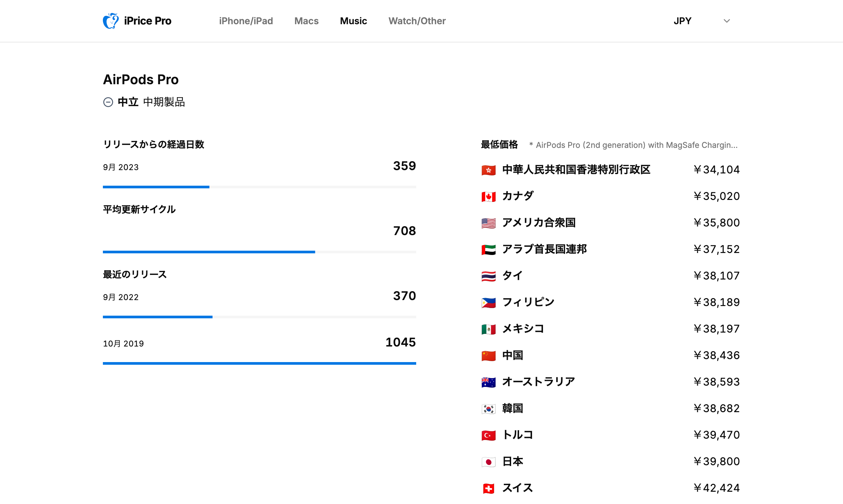Click the ￥42,424 price
Viewport: 843px width, 504px height.
point(716,488)
